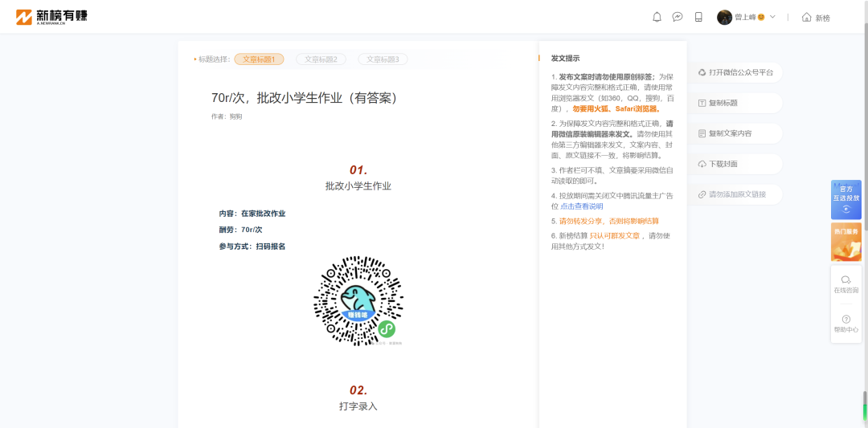Screen dimensions: 868x428
Task: Click the 01. section number
Action: point(358,169)
